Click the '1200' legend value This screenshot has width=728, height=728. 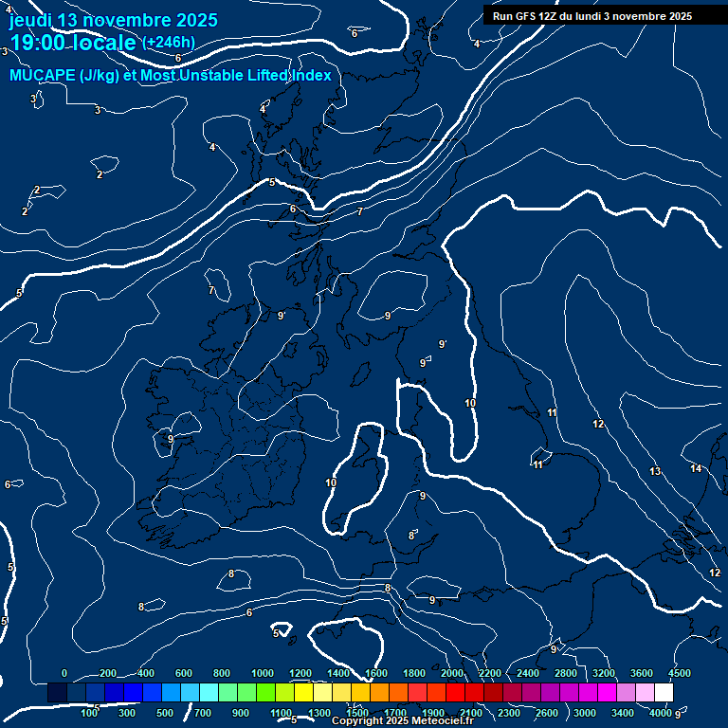(x=300, y=673)
